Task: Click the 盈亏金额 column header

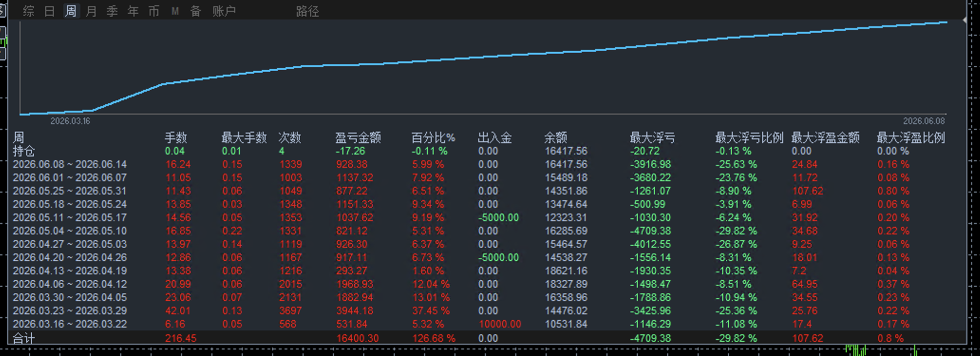Action: (x=358, y=138)
